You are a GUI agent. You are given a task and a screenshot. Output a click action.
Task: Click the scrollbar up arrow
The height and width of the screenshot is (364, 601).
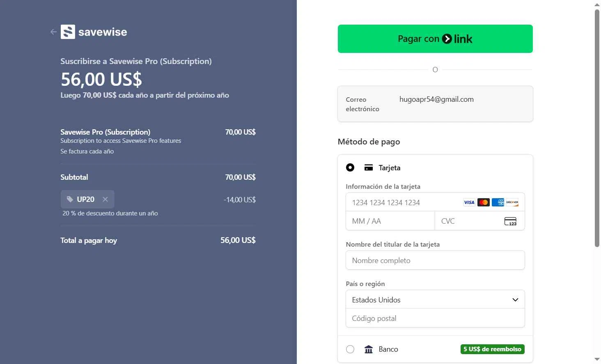[597, 5]
